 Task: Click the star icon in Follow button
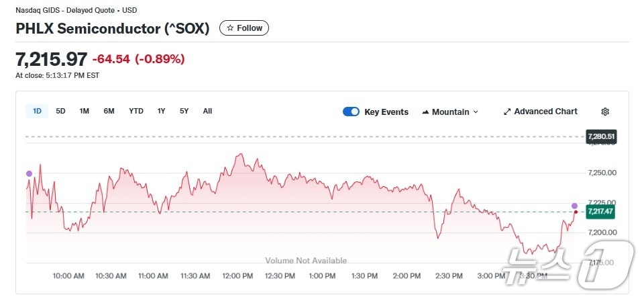click(x=230, y=28)
